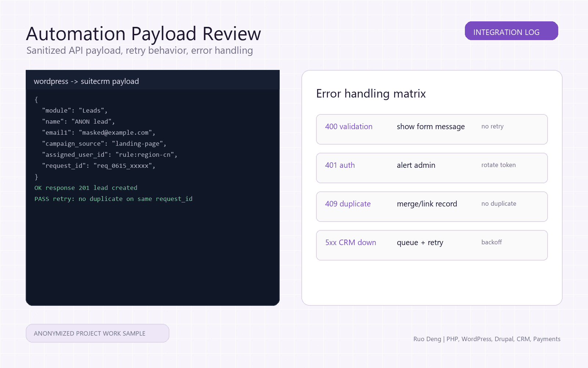Click the '5xx CRM down' label
The height and width of the screenshot is (368, 588).
[351, 243]
